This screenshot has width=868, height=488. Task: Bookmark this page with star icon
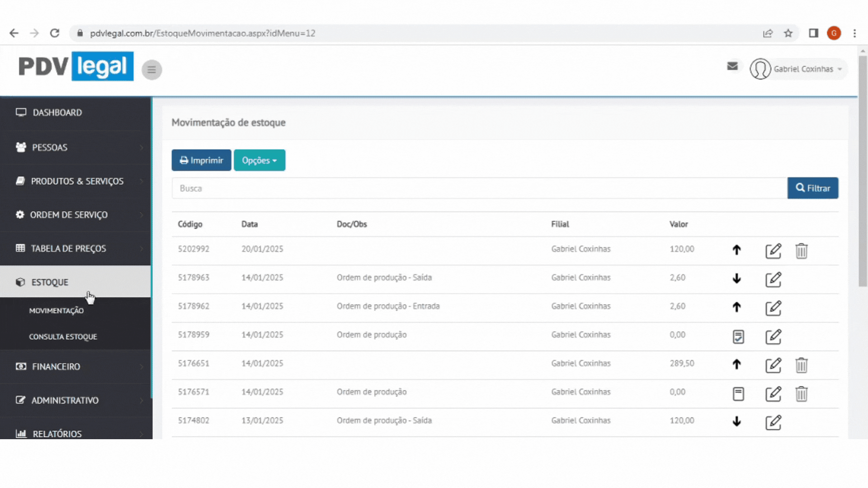click(788, 33)
